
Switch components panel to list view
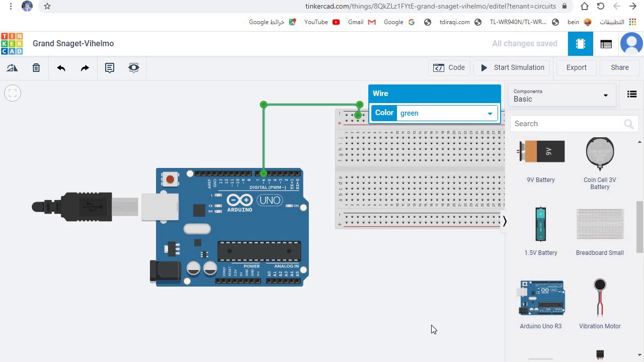pyautogui.click(x=632, y=94)
